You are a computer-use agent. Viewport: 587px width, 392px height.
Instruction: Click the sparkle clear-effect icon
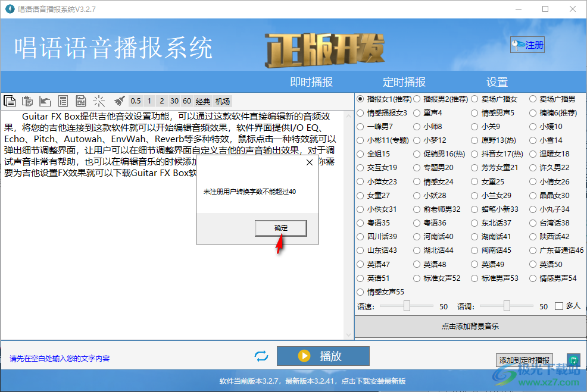pos(99,101)
